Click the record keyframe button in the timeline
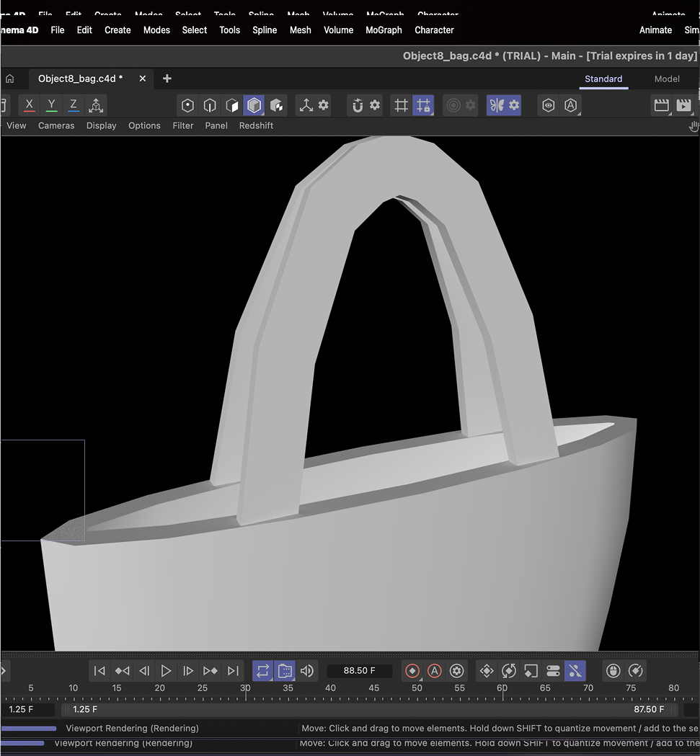The image size is (700, 756). (412, 671)
